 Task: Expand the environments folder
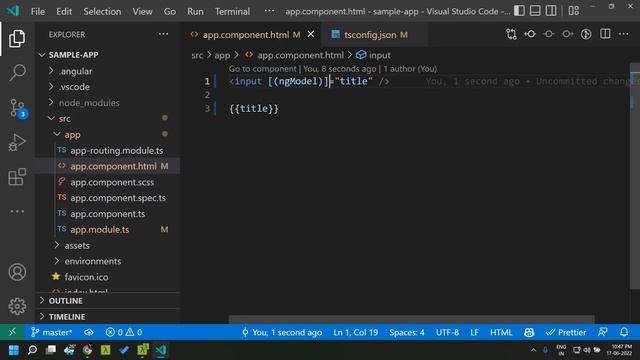(108, 261)
